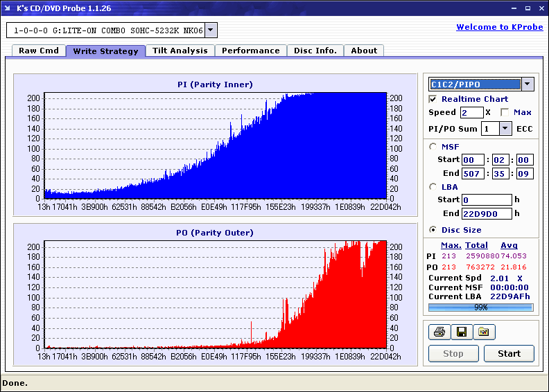Select the Disc Size radio button
The width and height of the screenshot is (549, 392).
pos(433,230)
